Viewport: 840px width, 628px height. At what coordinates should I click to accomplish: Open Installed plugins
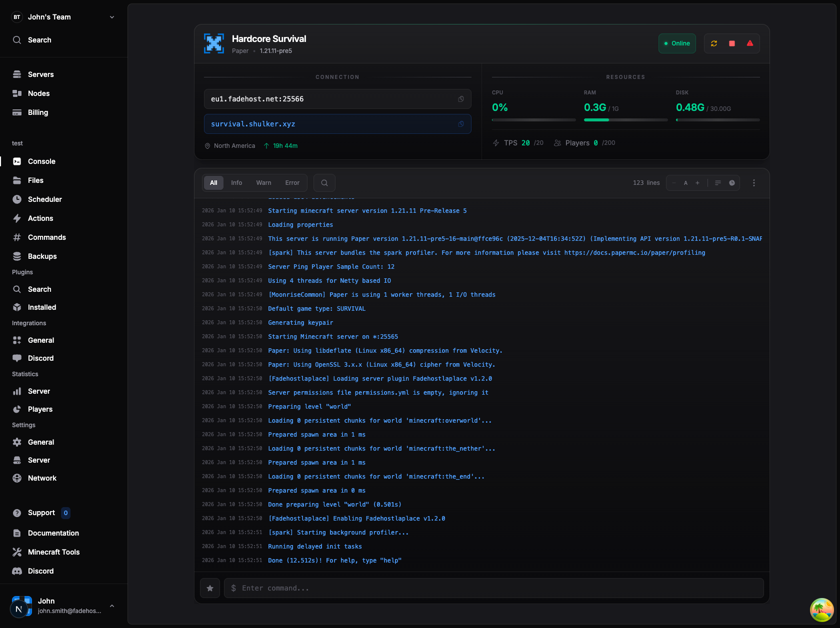63,307
